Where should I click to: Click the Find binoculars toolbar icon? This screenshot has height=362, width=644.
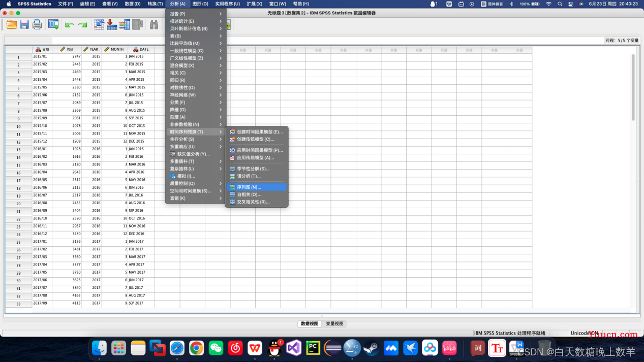click(x=154, y=24)
